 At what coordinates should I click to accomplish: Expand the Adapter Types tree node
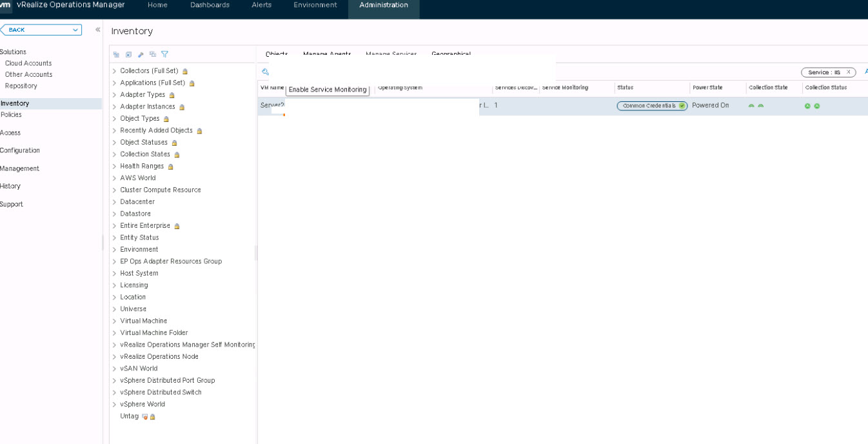[114, 95]
